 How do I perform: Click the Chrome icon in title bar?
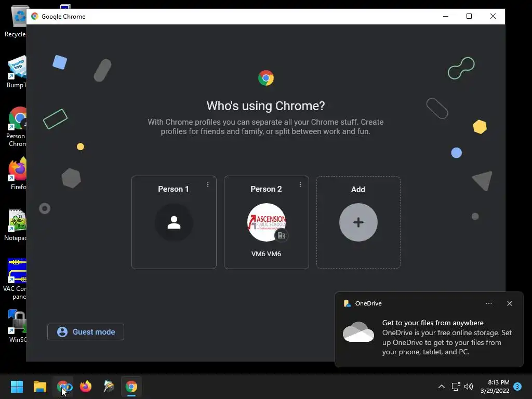(35, 16)
